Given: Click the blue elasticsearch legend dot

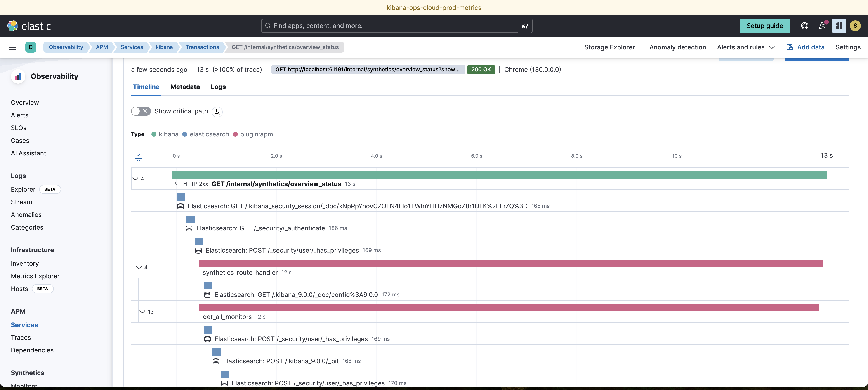Looking at the screenshot, I should [x=185, y=134].
